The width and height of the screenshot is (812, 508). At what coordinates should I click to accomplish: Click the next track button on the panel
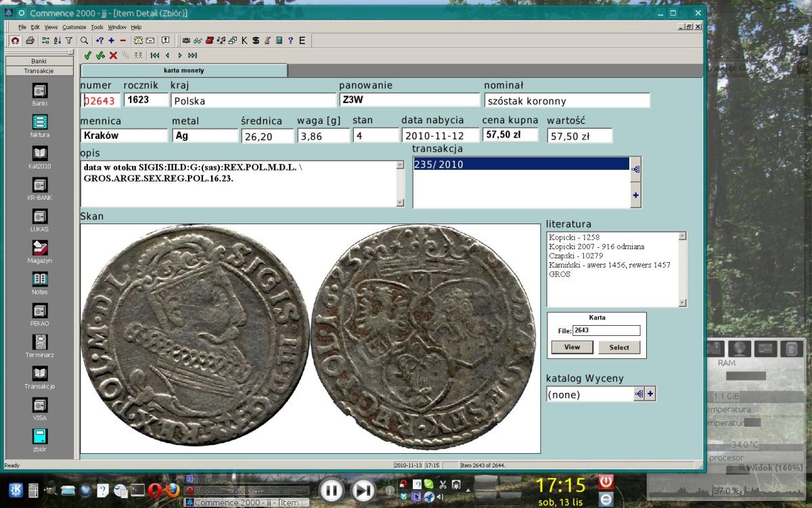click(x=363, y=490)
